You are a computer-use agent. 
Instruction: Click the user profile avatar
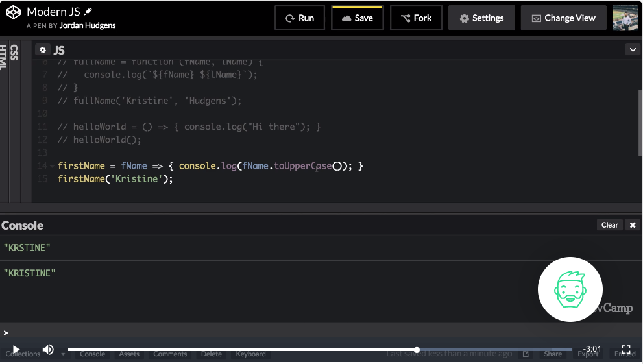tap(625, 18)
